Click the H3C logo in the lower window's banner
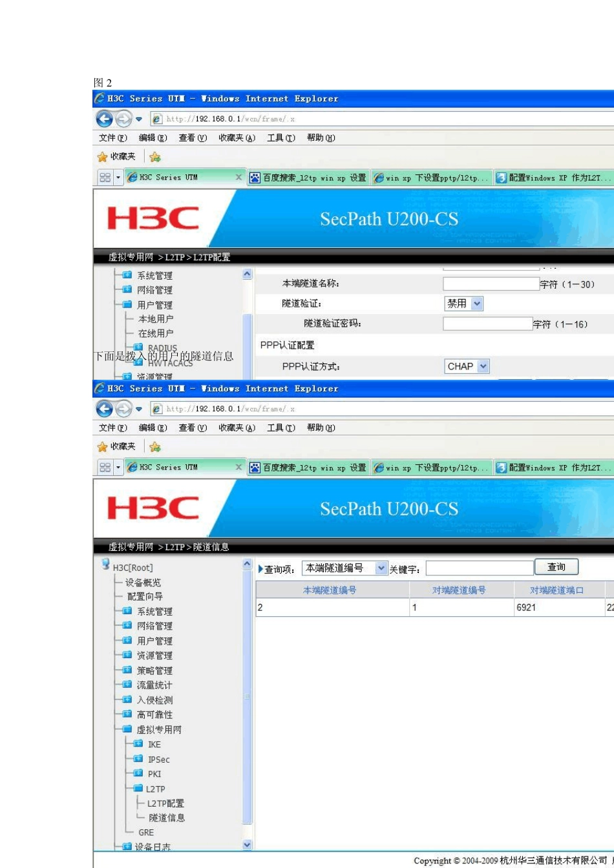 [153, 509]
